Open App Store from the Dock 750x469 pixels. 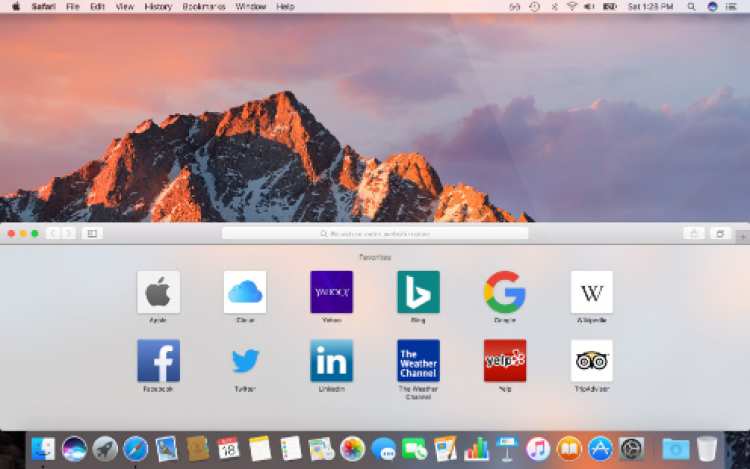tap(600, 449)
